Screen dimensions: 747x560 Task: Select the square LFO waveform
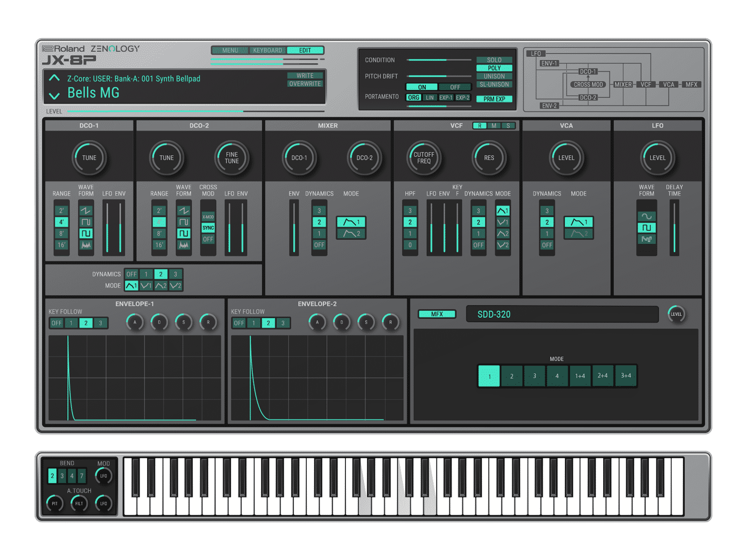tap(647, 228)
